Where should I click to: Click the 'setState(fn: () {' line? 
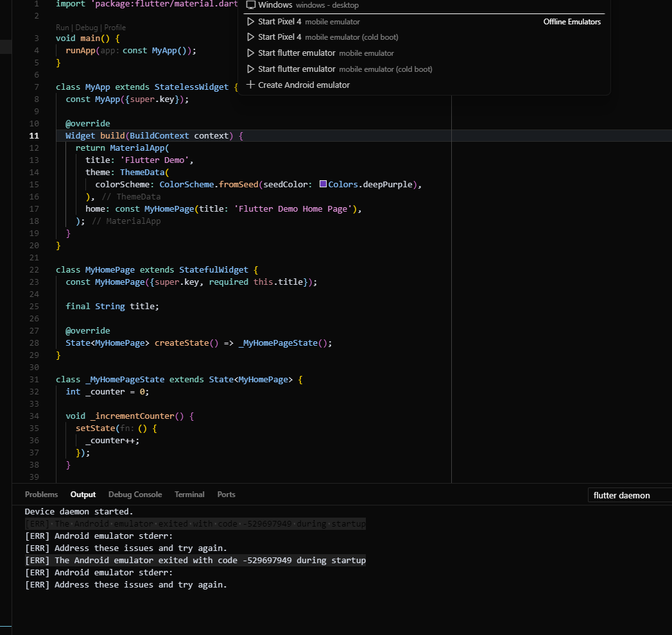[x=116, y=428]
